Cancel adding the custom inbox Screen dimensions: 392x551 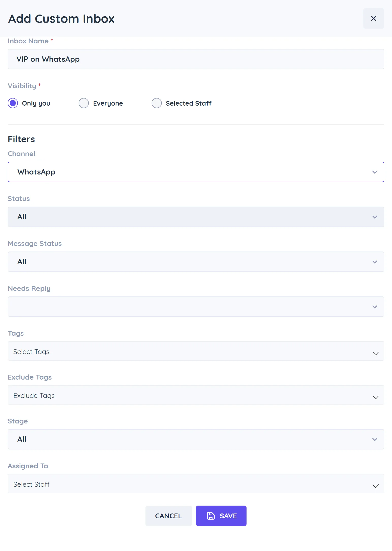click(x=168, y=516)
